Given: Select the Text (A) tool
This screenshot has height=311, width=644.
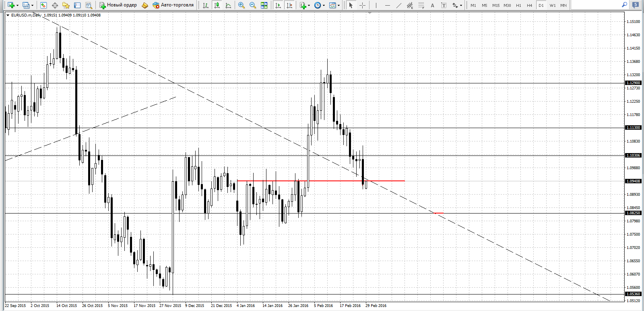Looking at the screenshot, I should pyautogui.click(x=432, y=5).
